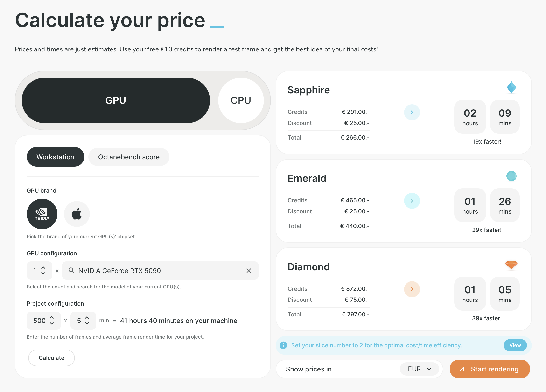The width and height of the screenshot is (546, 392).
Task: Click the info icon in slice tip
Action: 283,345
